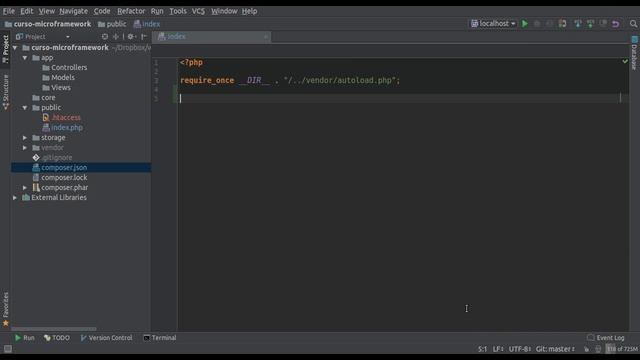
Task: Select the .gitignore file
Action: point(52,158)
